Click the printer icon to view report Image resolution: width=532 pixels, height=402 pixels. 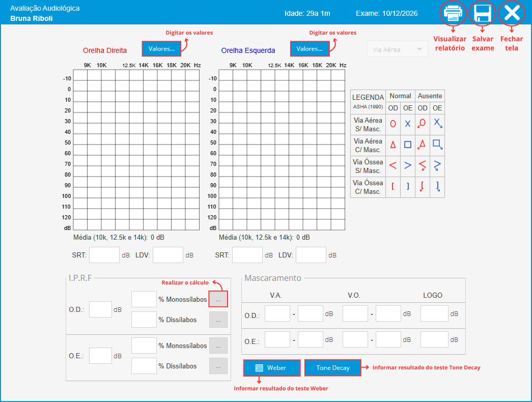(x=453, y=13)
